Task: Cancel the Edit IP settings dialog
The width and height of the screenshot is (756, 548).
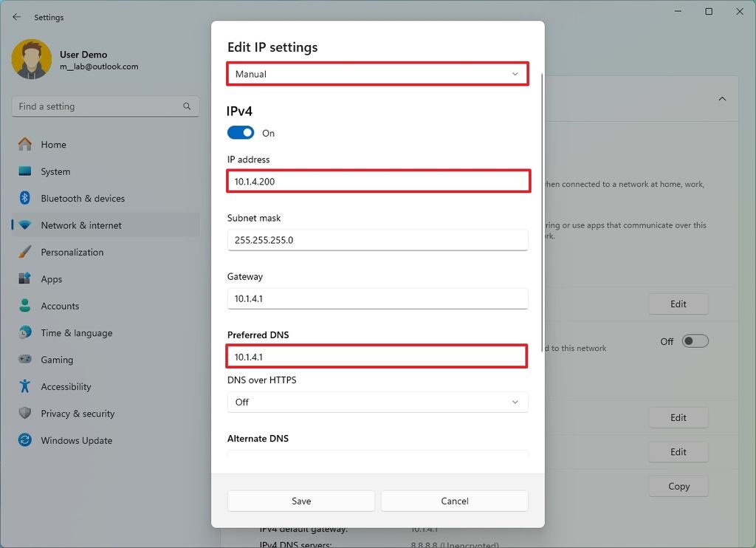Action: click(x=454, y=501)
